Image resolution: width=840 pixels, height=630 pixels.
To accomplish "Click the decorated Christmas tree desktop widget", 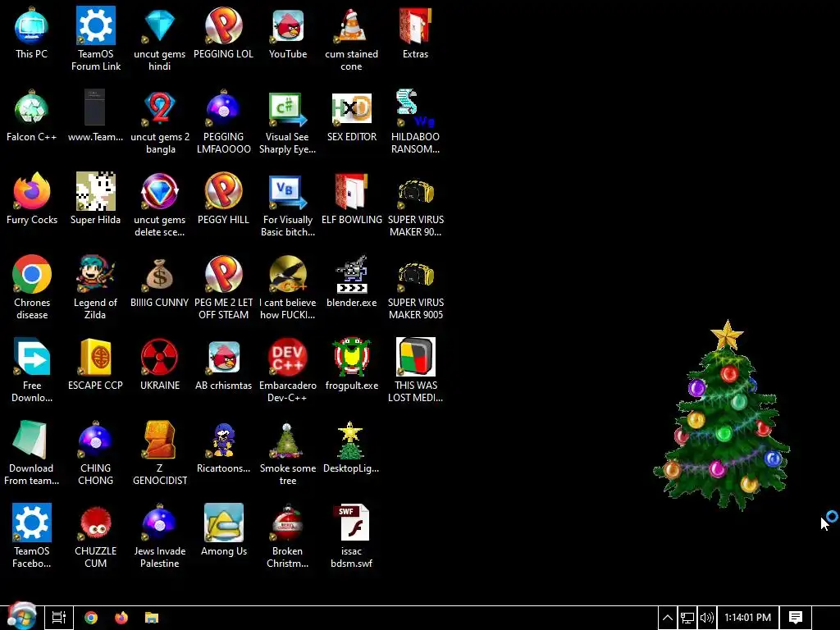I will click(722, 416).
